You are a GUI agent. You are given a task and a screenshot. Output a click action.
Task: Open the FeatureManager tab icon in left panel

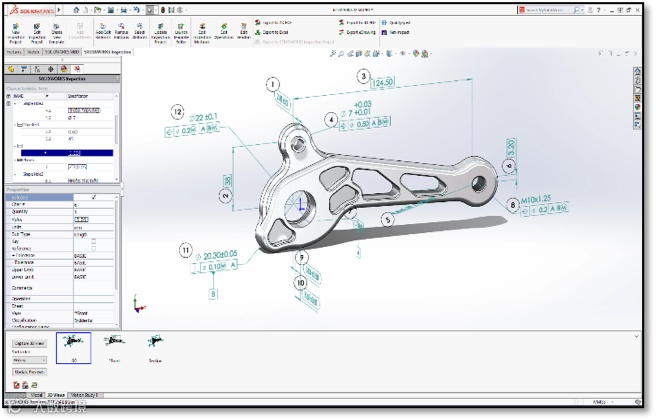pyautogui.click(x=11, y=69)
